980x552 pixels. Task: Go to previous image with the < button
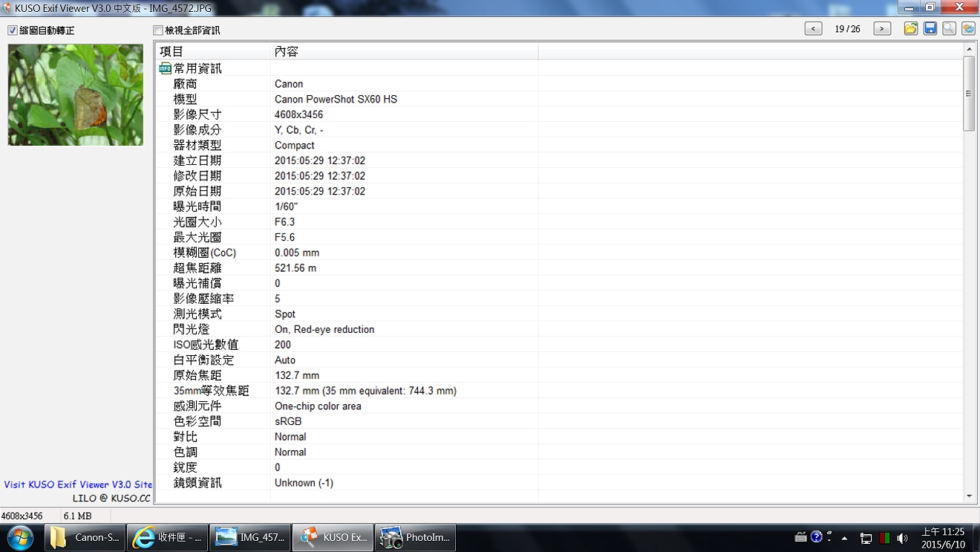[814, 29]
